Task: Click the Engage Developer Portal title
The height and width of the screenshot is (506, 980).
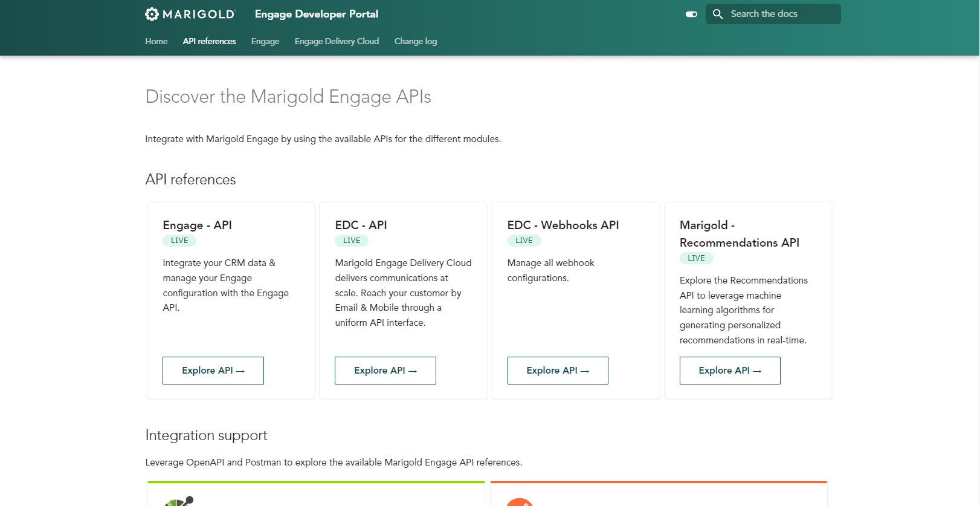Action: (x=317, y=14)
